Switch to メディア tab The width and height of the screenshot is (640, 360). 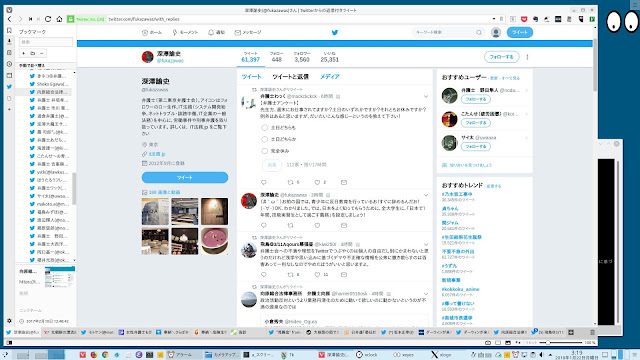coord(329,77)
